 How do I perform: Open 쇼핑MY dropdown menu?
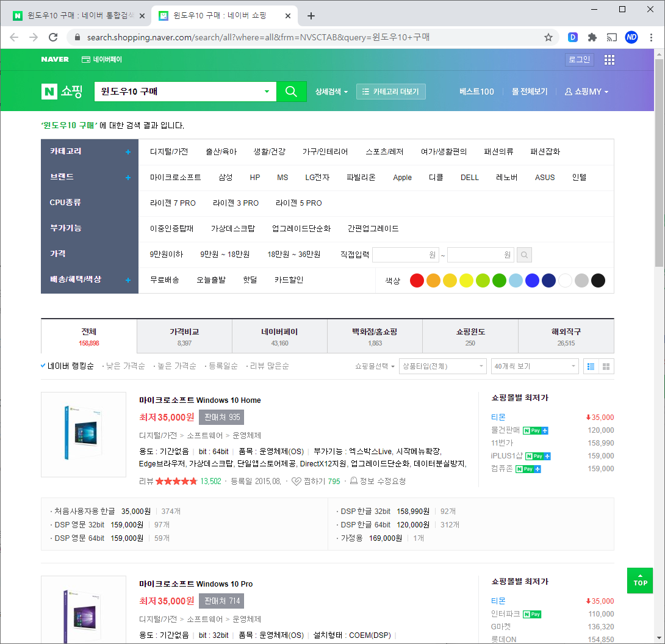tap(586, 92)
